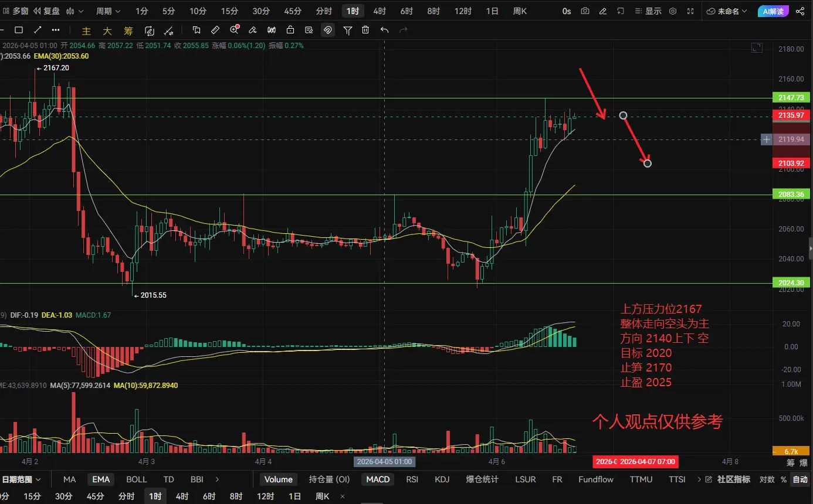The height and width of the screenshot is (504, 813).
Task: Start 复盘 replay mode
Action: click(x=46, y=11)
